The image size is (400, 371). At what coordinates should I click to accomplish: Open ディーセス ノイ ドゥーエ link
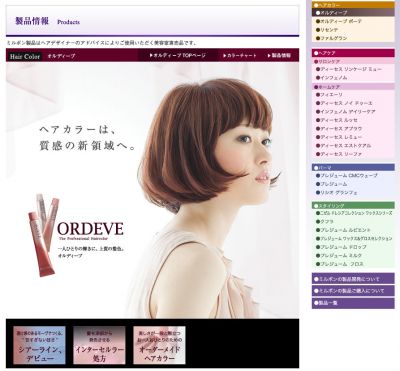[x=344, y=103]
